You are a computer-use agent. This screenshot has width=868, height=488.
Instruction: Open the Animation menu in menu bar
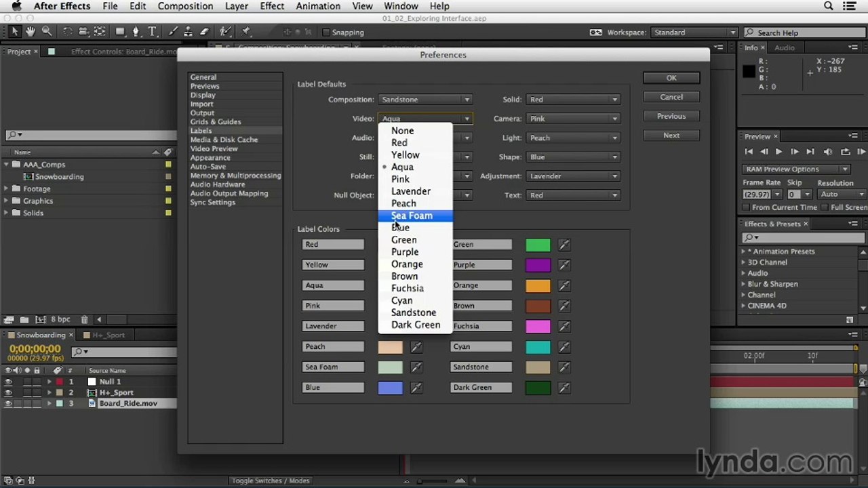318,6
